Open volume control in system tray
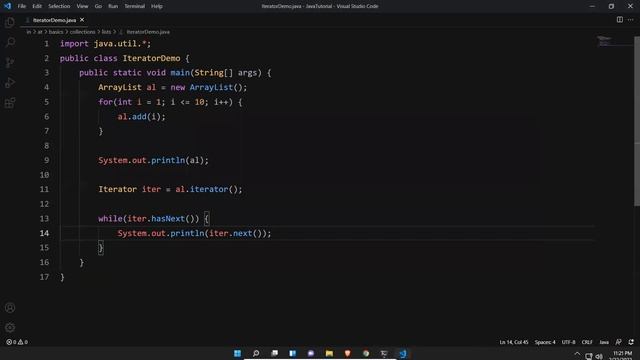 pos(599,356)
